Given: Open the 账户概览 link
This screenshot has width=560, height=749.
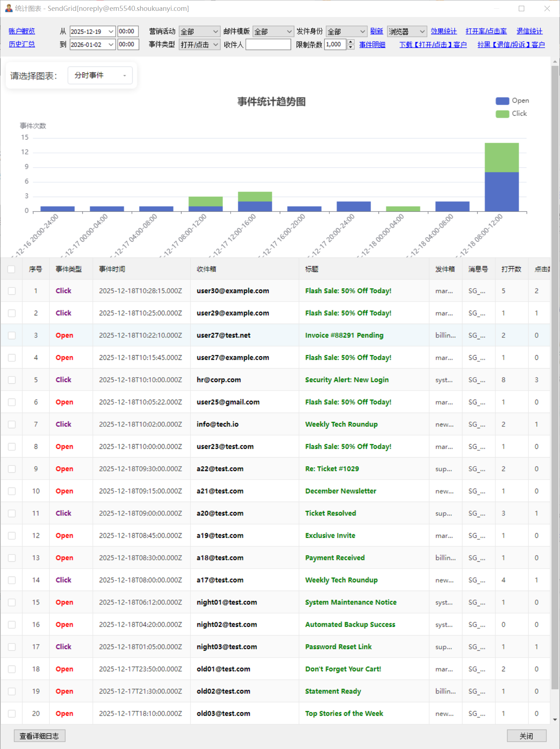Looking at the screenshot, I should coord(22,31).
